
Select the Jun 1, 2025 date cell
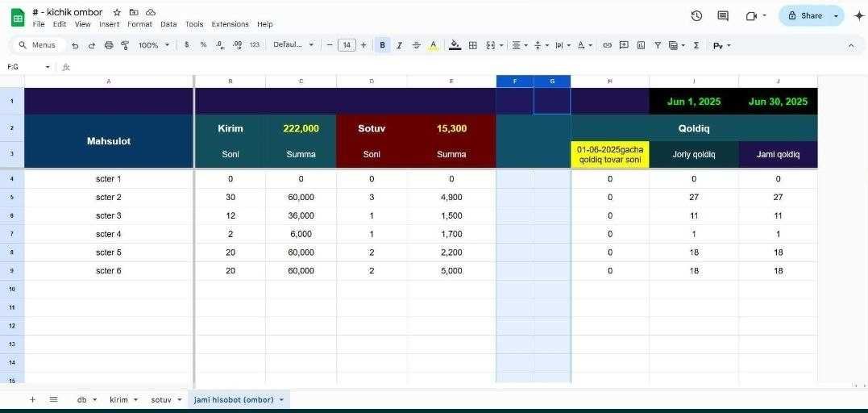694,102
